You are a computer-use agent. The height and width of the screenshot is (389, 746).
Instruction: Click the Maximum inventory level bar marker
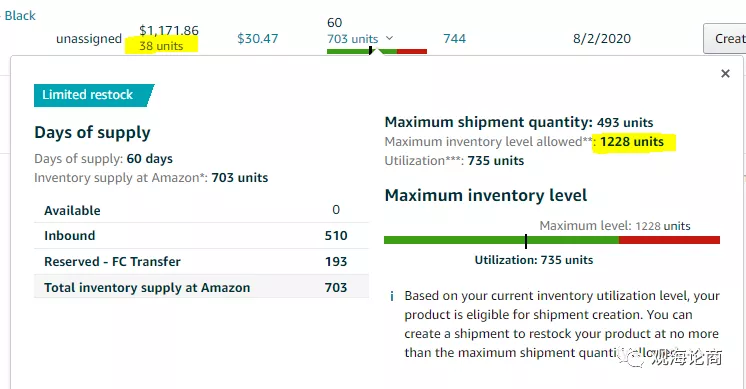526,241
